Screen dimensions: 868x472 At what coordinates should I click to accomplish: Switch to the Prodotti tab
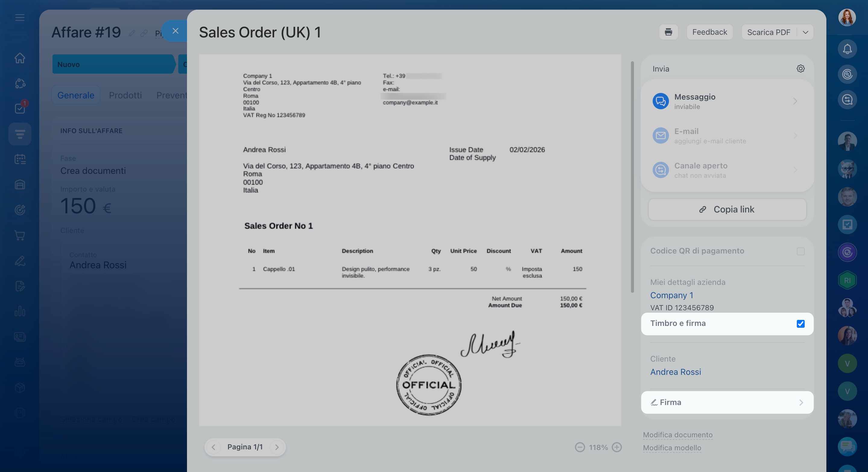tap(125, 95)
